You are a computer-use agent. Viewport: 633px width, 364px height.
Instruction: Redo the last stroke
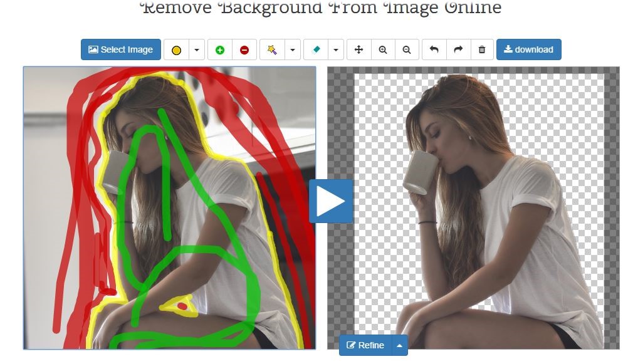458,49
